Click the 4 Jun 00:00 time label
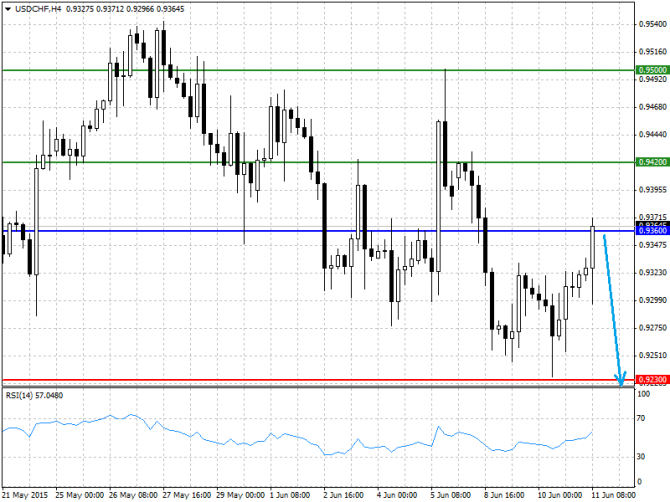The image size is (670, 502). pyautogui.click(x=397, y=495)
